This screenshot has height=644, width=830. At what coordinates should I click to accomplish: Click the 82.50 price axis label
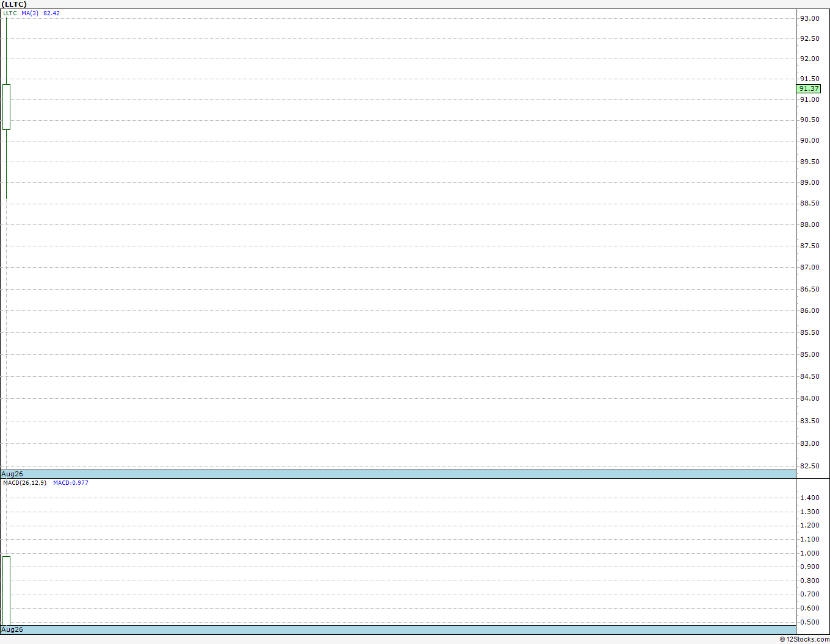[810, 467]
